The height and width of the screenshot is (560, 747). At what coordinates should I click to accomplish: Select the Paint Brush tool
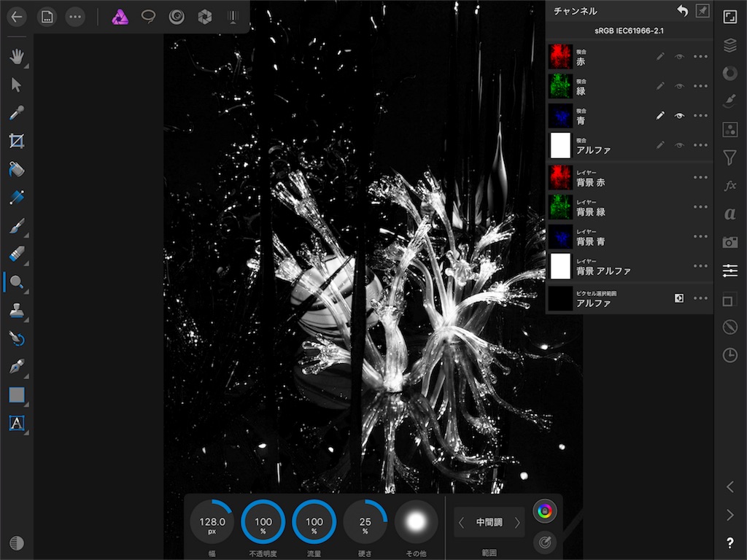tap(17, 226)
